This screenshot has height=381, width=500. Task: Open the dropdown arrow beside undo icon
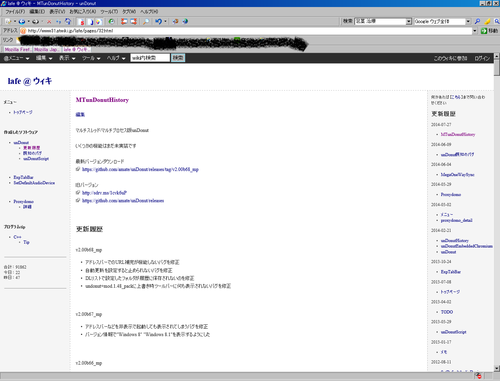pos(165,22)
